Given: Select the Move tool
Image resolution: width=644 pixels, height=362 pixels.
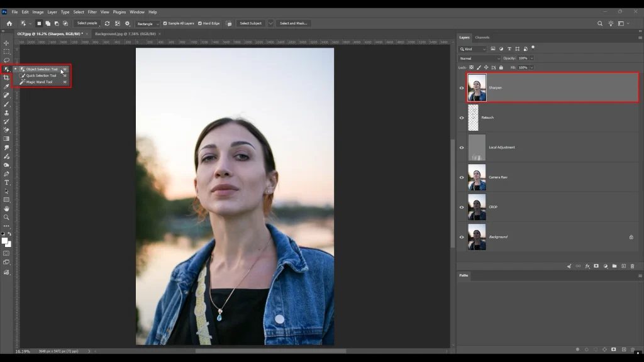Looking at the screenshot, I should [x=6, y=43].
